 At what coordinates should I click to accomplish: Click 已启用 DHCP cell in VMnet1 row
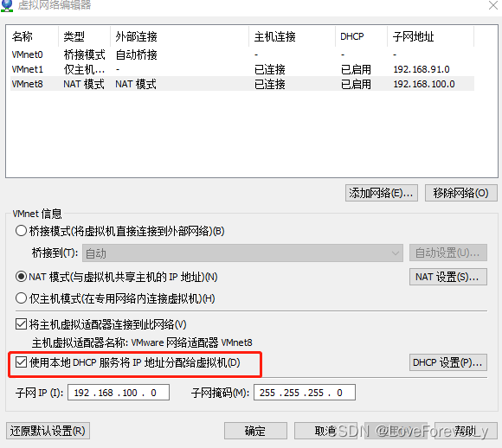click(x=356, y=69)
